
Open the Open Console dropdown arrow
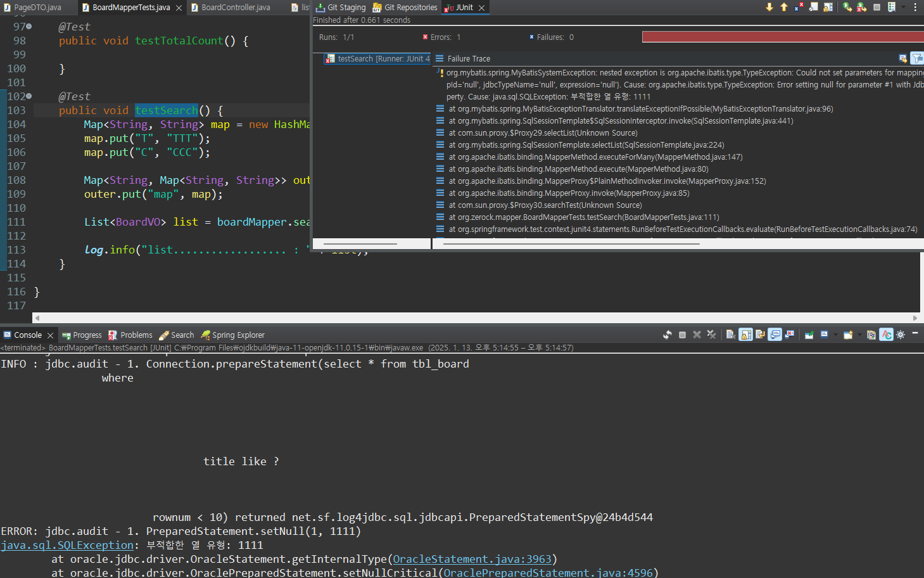pos(859,335)
